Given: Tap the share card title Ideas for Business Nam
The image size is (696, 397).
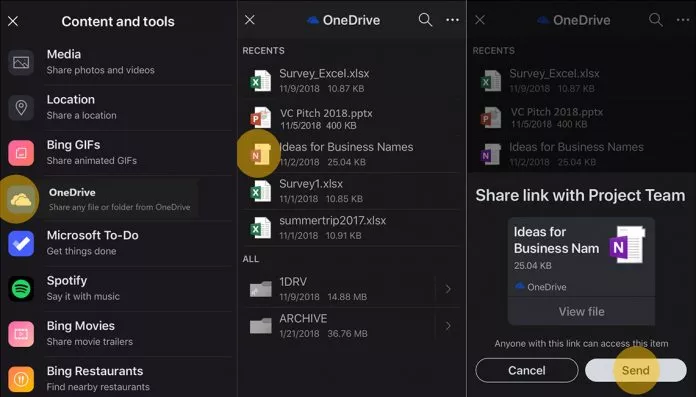Looking at the screenshot, I should click(x=557, y=240).
